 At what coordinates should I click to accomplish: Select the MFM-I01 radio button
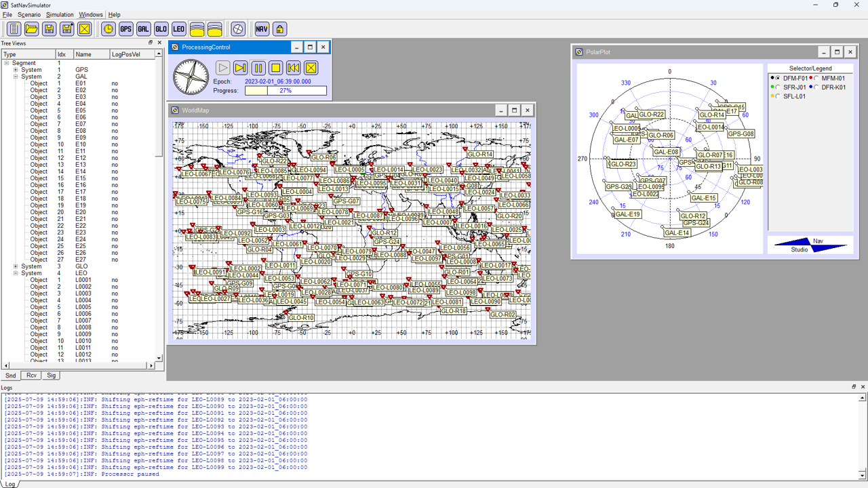pos(816,79)
